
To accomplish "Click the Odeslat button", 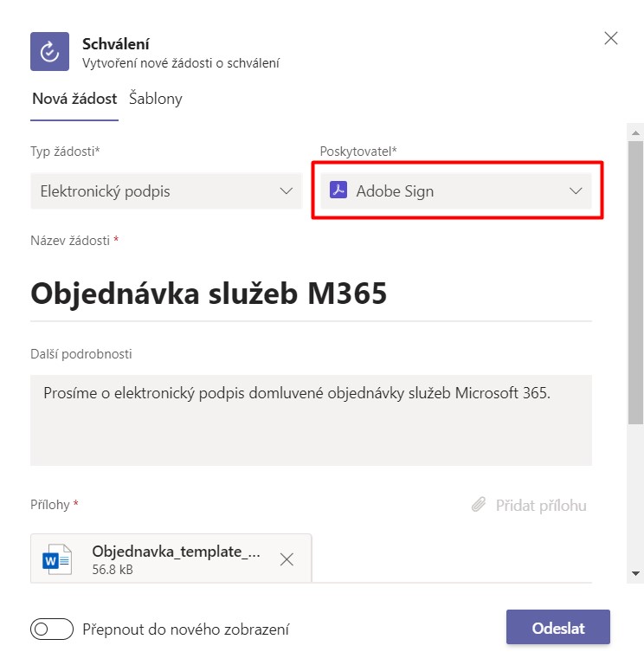I will coord(558,627).
